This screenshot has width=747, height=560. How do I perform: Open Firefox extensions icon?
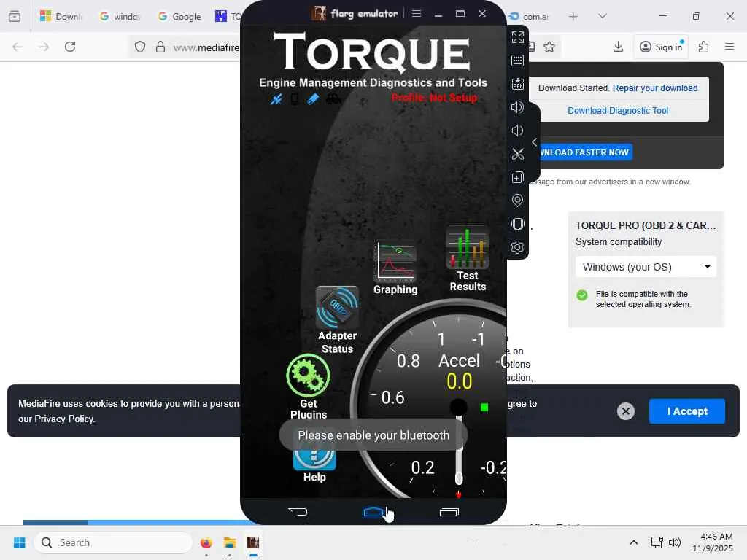pos(704,47)
